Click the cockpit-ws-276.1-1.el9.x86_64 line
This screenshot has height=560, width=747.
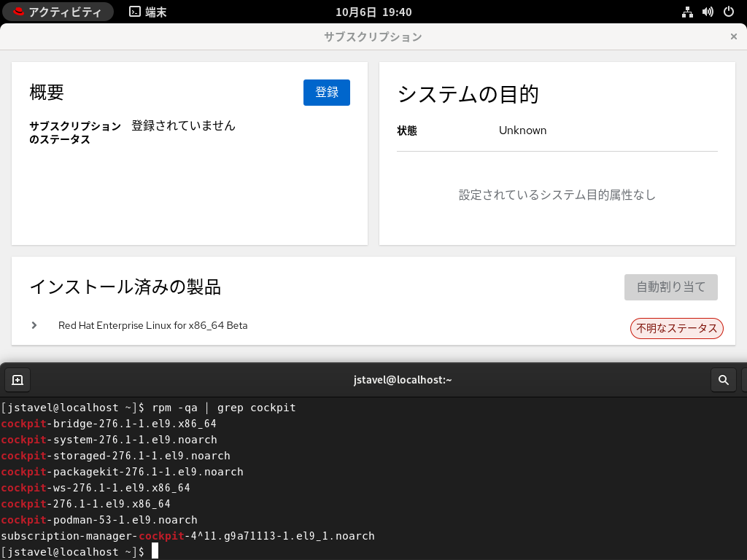pos(96,488)
